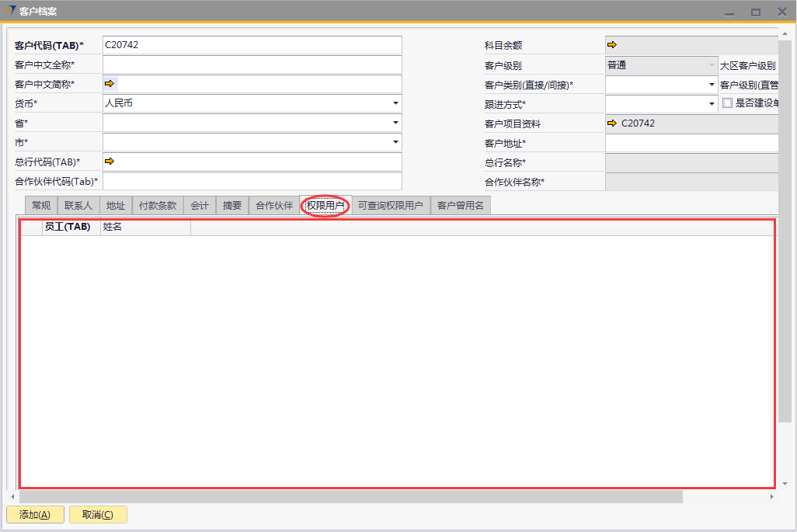Switch to the 联系人 tab
Screen dimensions: 797x532
pyautogui.click(x=78, y=205)
